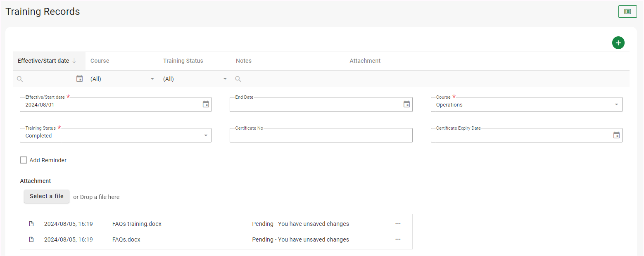Open Certificate Expiry Date calendar picker

tap(616, 135)
